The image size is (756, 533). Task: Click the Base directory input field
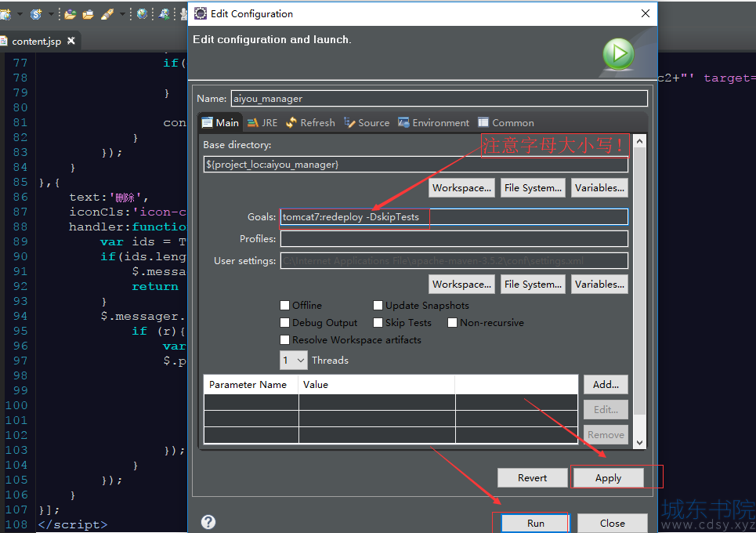(x=416, y=165)
